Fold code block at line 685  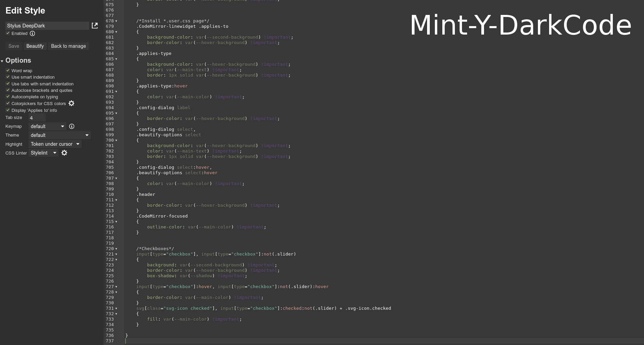pyautogui.click(x=116, y=59)
